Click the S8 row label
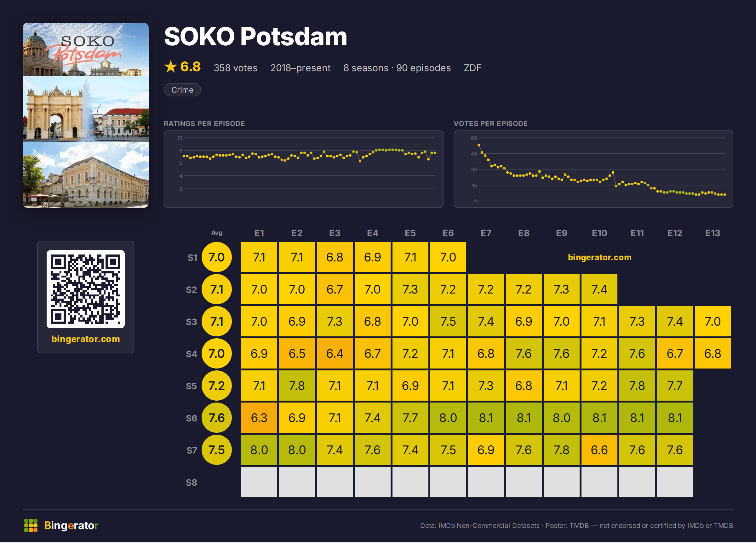This screenshot has height=543, width=756. (191, 483)
